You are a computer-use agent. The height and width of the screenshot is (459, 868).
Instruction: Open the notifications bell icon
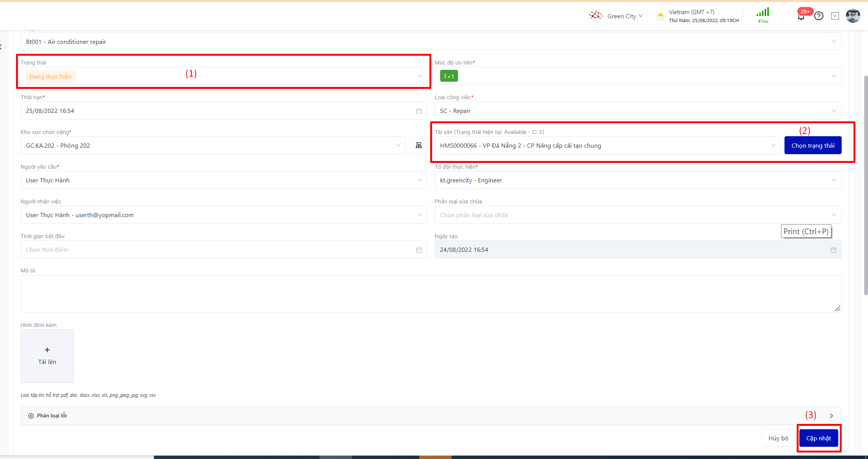click(x=801, y=16)
